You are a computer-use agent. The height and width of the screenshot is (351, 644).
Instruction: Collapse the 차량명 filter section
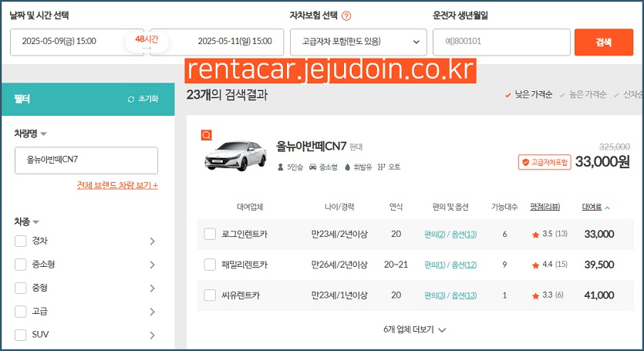pyautogui.click(x=30, y=133)
